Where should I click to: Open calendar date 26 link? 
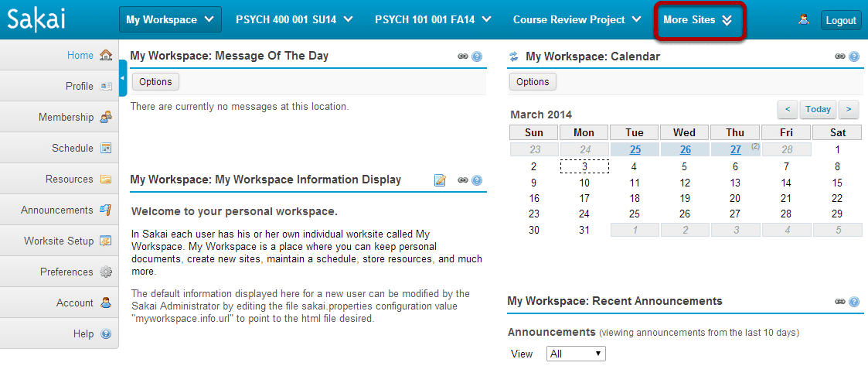[x=685, y=150]
